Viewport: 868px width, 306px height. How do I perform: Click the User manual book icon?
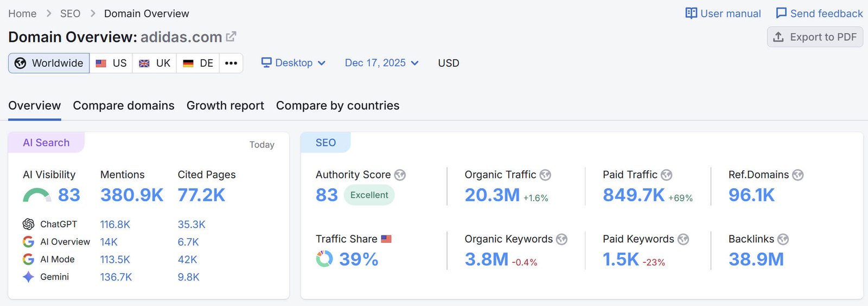(x=691, y=13)
